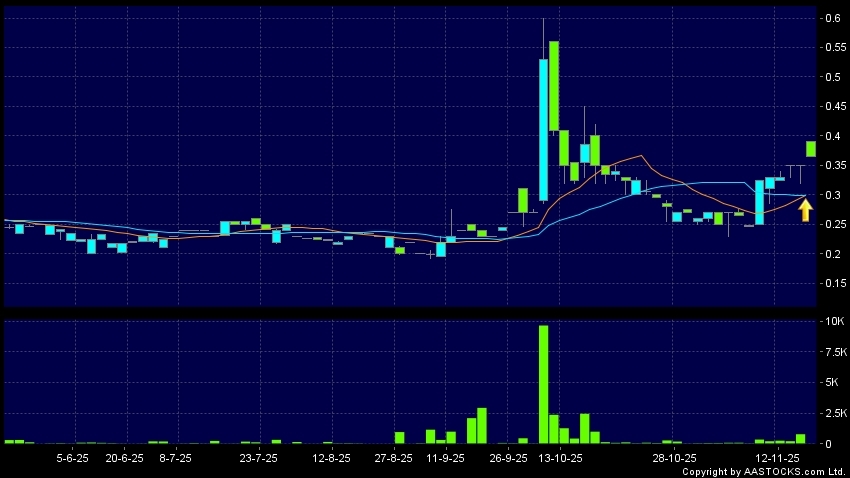Select the 28-10-25 date label
Screen dimensions: 850x478
click(674, 457)
